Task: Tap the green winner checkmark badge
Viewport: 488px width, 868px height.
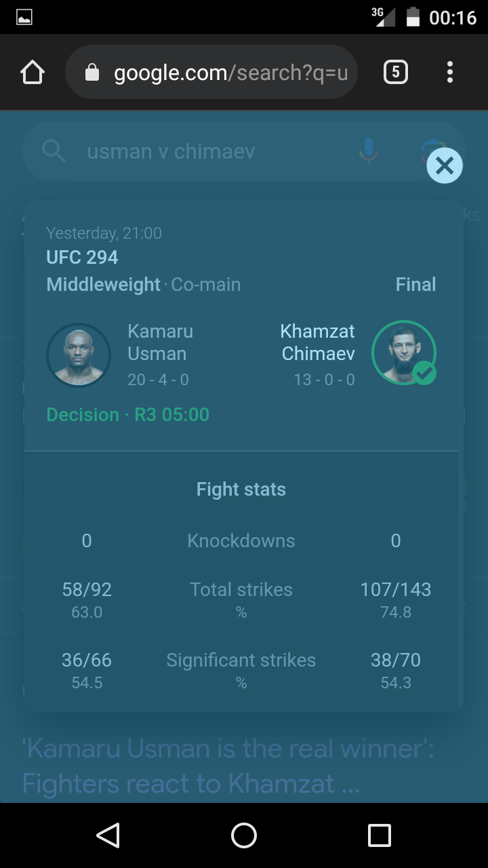Action: 425,373
